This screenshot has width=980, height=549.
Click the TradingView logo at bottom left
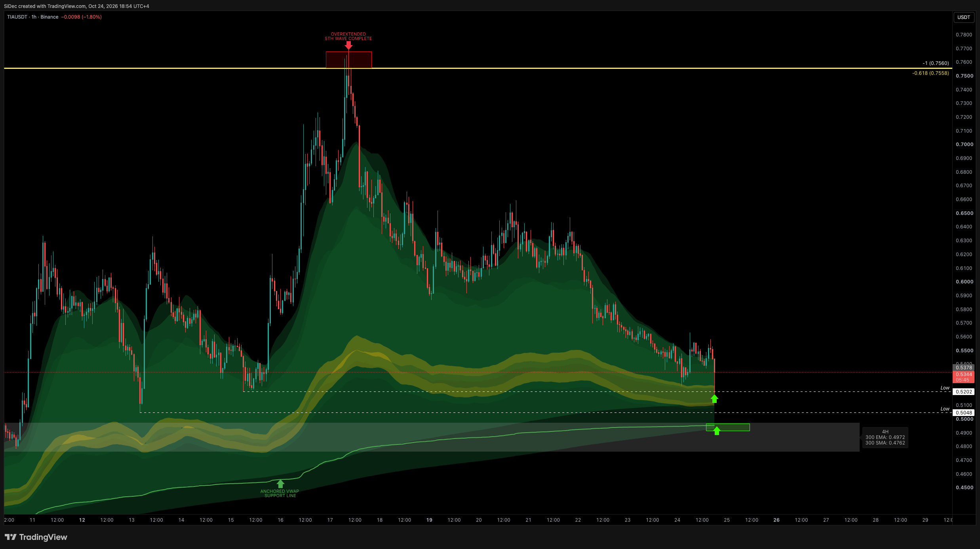click(x=36, y=537)
